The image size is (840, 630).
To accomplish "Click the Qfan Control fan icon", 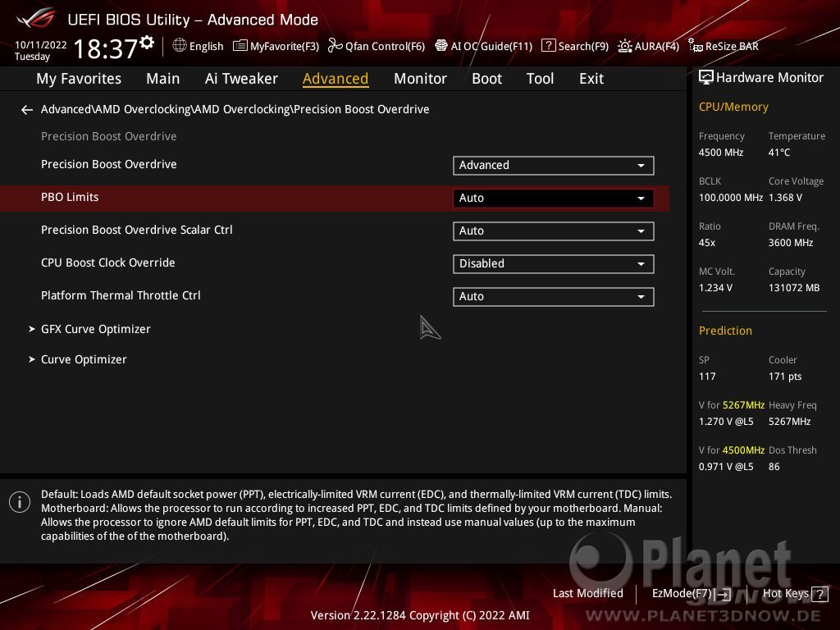I will pos(336,46).
